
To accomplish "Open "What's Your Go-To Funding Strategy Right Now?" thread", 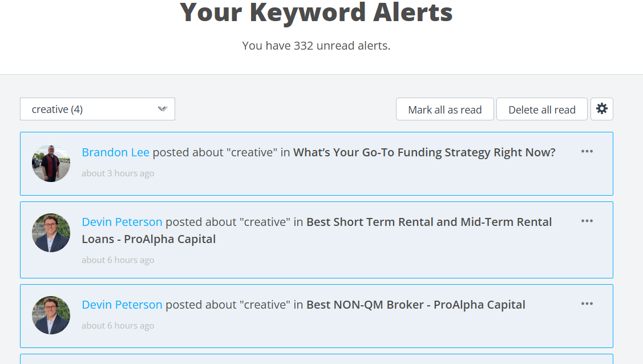I will pos(424,152).
